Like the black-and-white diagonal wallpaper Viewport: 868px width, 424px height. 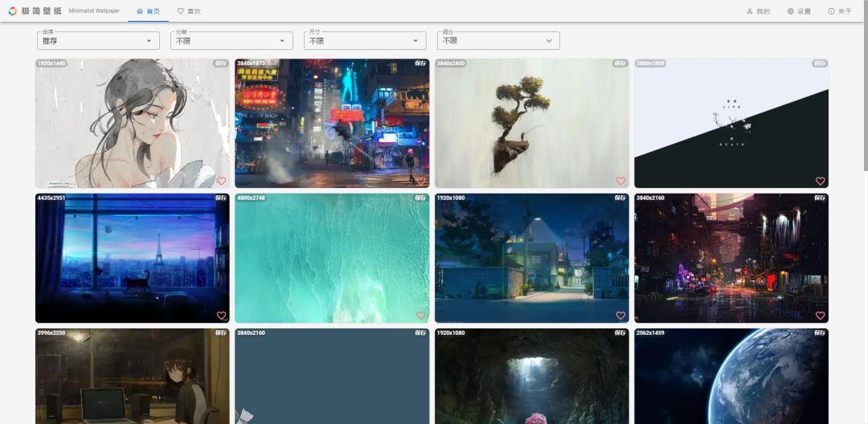point(821,181)
